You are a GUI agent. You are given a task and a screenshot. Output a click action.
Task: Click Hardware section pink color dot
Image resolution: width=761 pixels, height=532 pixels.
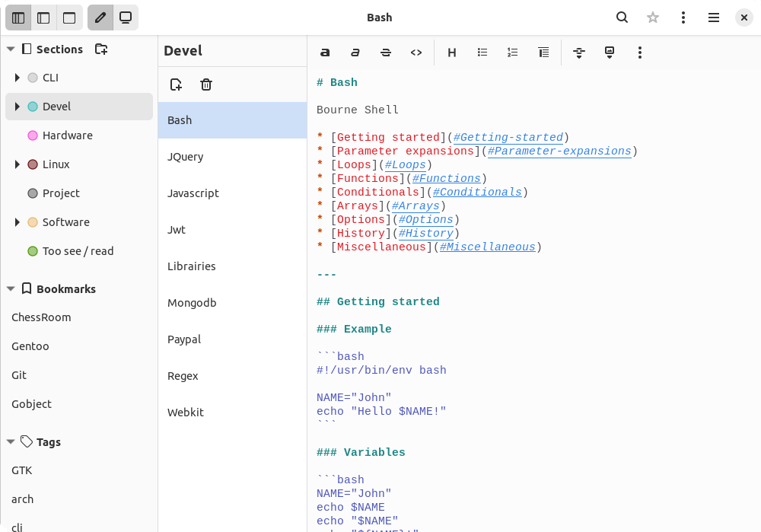coord(33,135)
